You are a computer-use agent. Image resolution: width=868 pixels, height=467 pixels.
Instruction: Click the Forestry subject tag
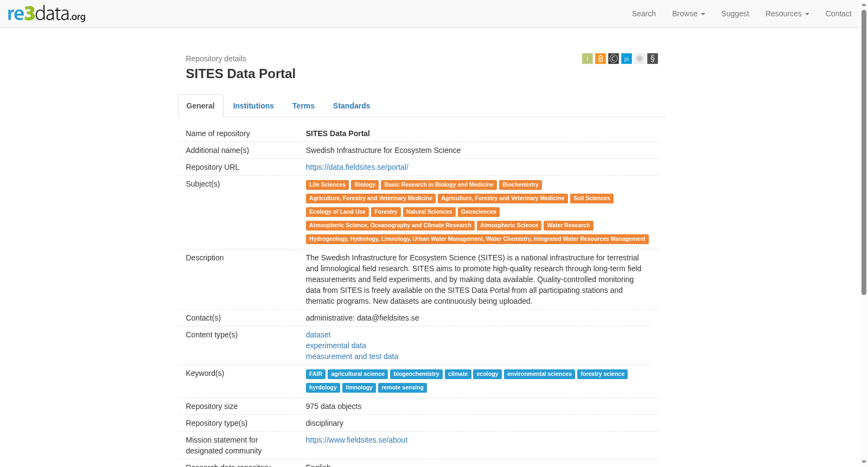pyautogui.click(x=386, y=212)
